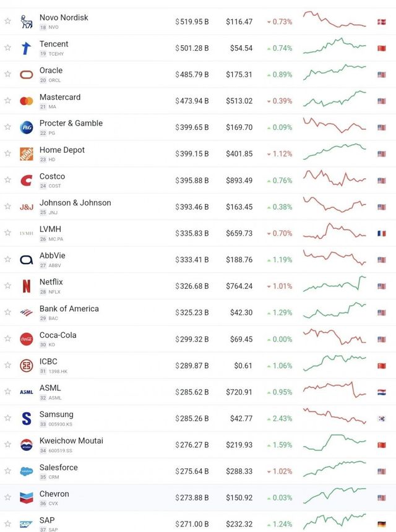Click the Chevron company logo
The image size is (396, 532).
pos(26,498)
